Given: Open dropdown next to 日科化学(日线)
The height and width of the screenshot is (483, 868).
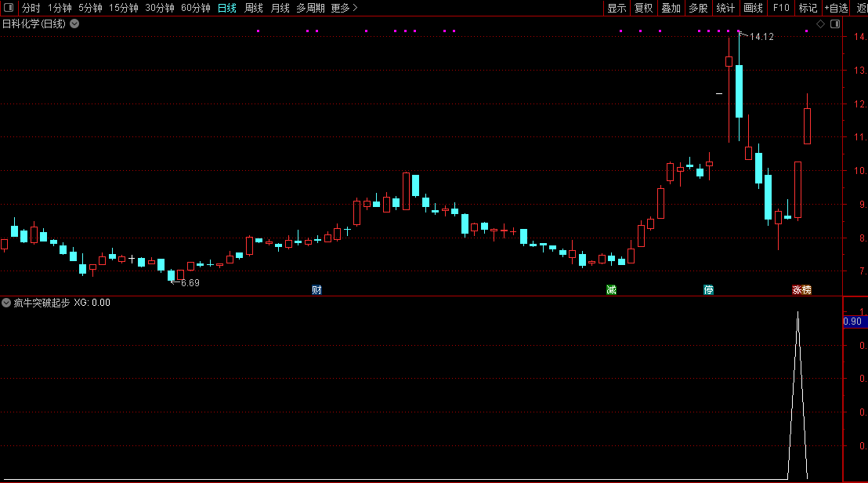Looking at the screenshot, I should tap(74, 24).
